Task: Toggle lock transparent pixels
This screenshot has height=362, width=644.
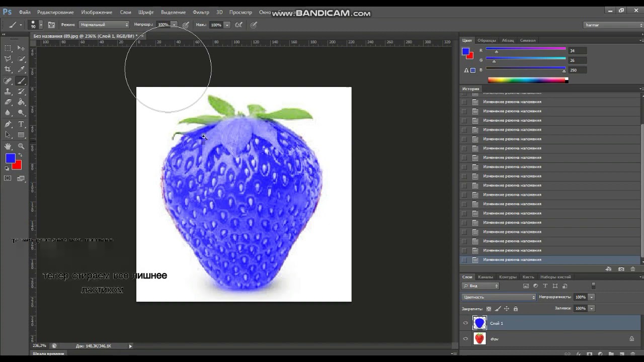Action: (x=489, y=309)
